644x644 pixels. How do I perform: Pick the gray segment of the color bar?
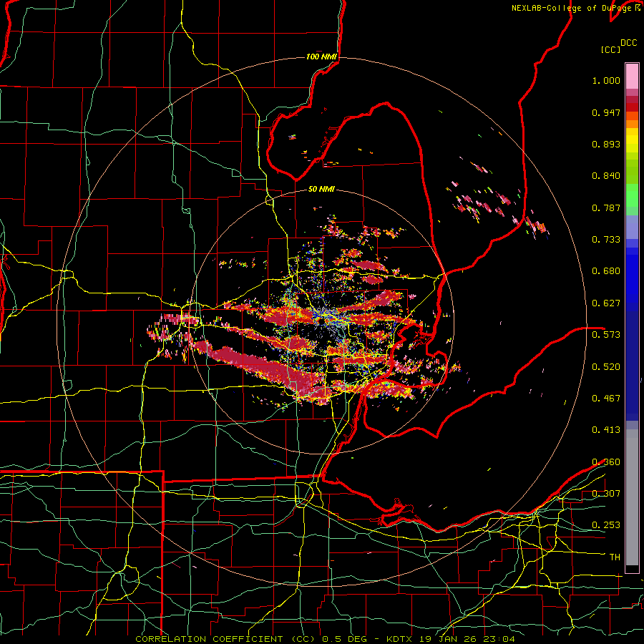click(x=632, y=497)
